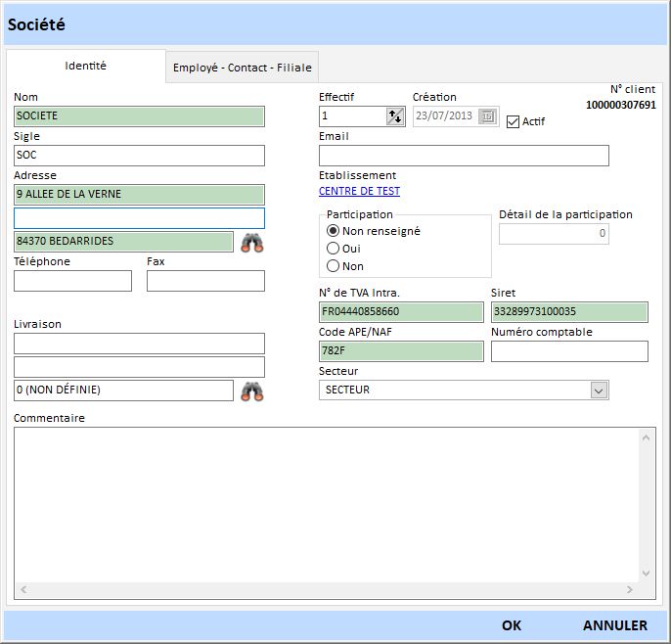This screenshot has height=644, width=671.
Task: Click the ANNULER button
Action: pos(614,625)
